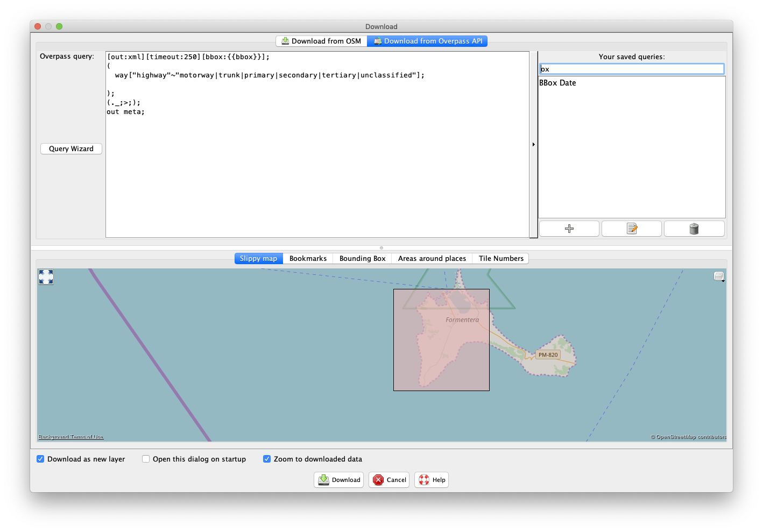Toggle Zoom to downloaded data checkbox
Screen dimensions: 763x532
(x=267, y=459)
